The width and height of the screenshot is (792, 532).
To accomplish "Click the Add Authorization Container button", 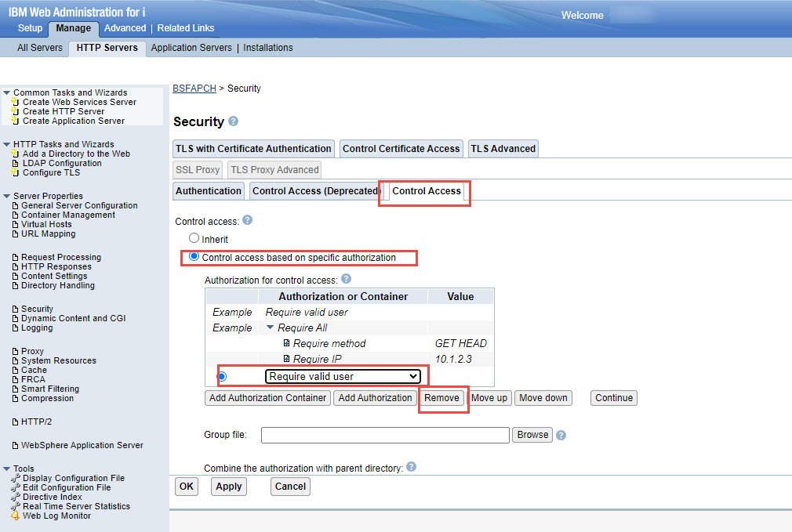I will click(x=267, y=398).
